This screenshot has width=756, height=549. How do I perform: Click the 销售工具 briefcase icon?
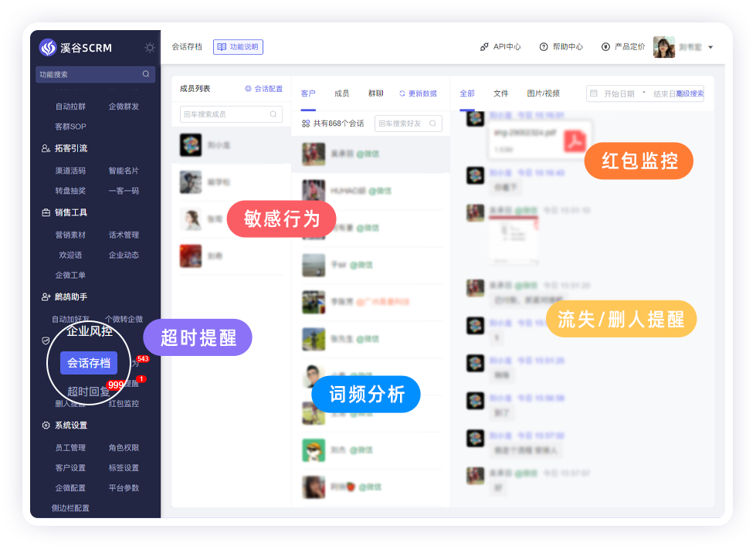tap(46, 212)
